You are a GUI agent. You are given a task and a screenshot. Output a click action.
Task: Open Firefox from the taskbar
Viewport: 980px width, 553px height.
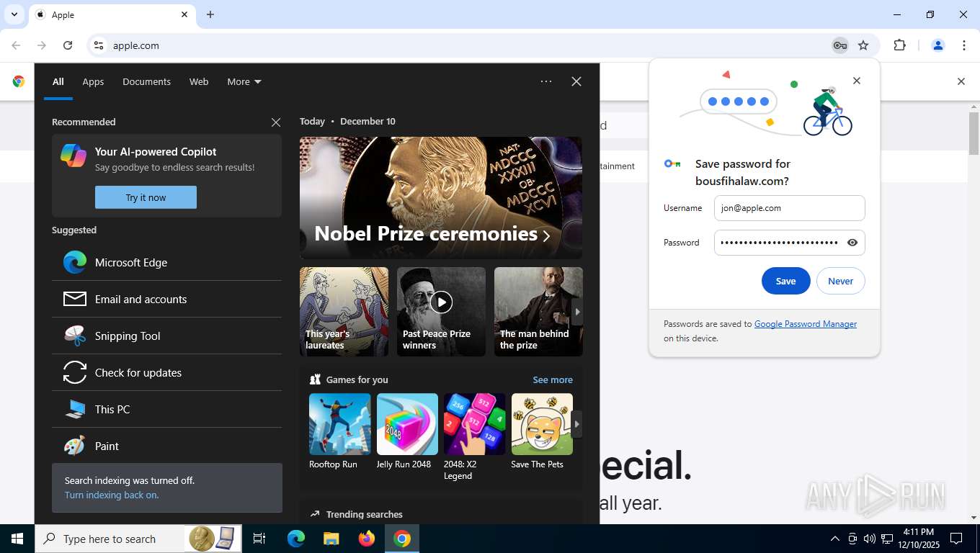click(x=367, y=539)
